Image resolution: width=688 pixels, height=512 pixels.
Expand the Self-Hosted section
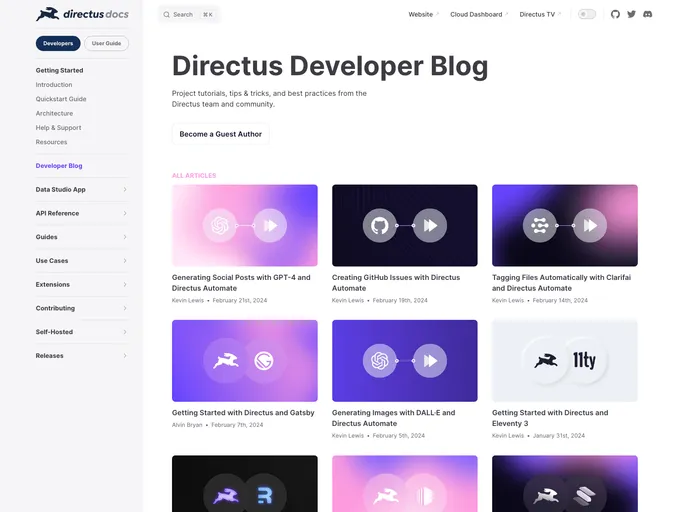point(81,332)
